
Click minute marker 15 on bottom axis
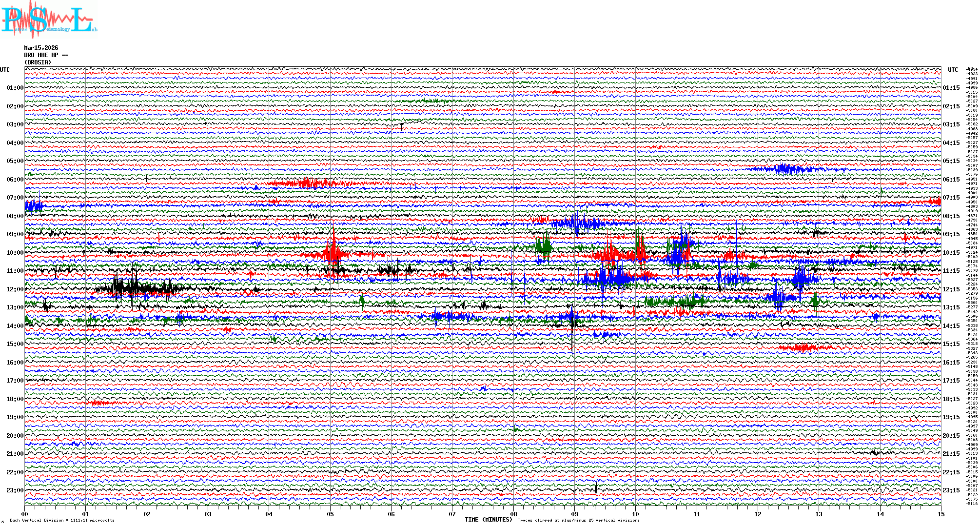(941, 514)
